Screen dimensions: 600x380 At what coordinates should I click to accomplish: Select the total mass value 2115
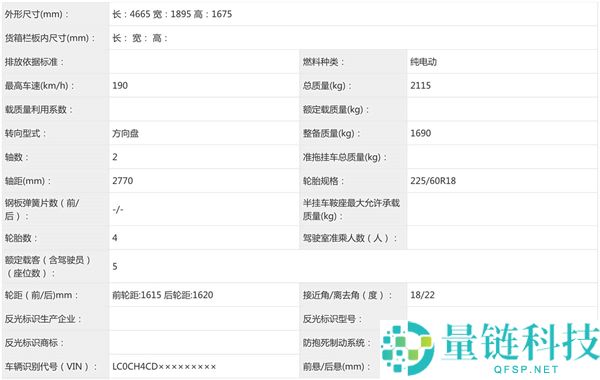click(421, 86)
